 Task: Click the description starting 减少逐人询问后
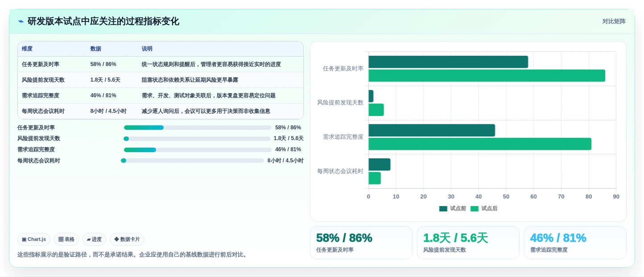pos(206,111)
